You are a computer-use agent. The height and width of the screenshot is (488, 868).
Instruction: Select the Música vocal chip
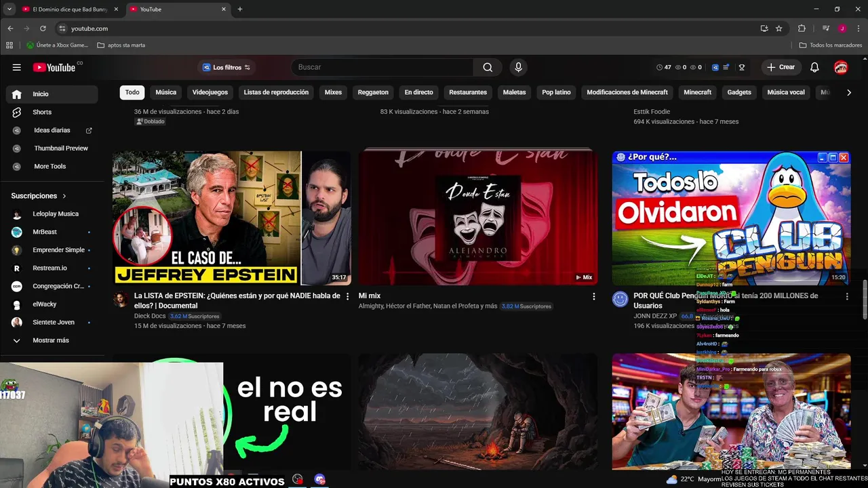click(786, 92)
